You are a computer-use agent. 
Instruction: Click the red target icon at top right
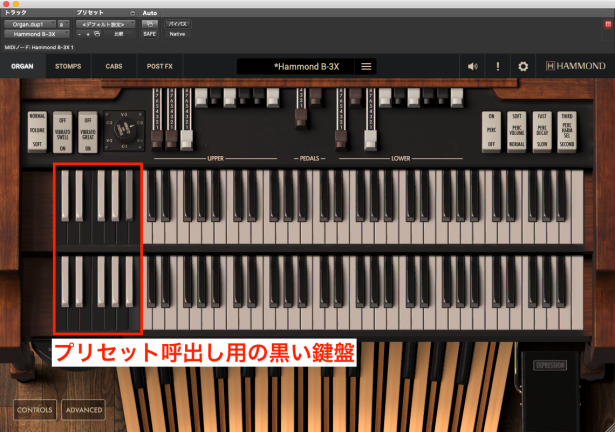pyautogui.click(x=608, y=24)
